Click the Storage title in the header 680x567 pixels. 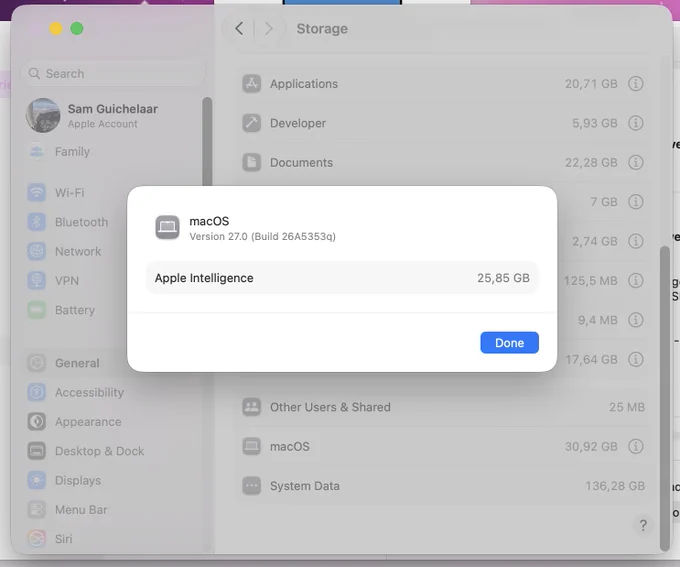pos(322,29)
